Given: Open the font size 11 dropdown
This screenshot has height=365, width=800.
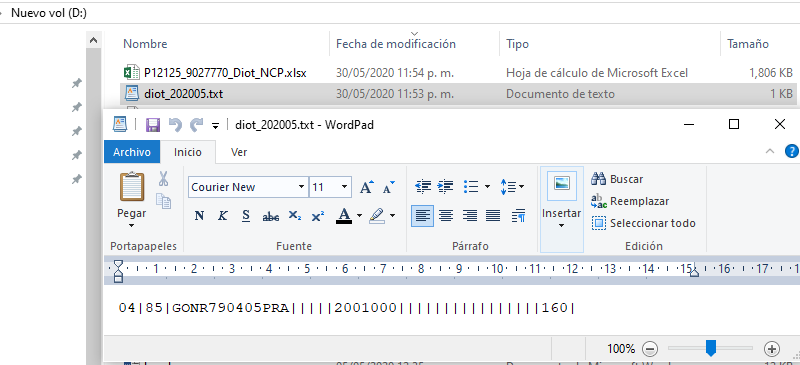Looking at the screenshot, I should click(345, 187).
